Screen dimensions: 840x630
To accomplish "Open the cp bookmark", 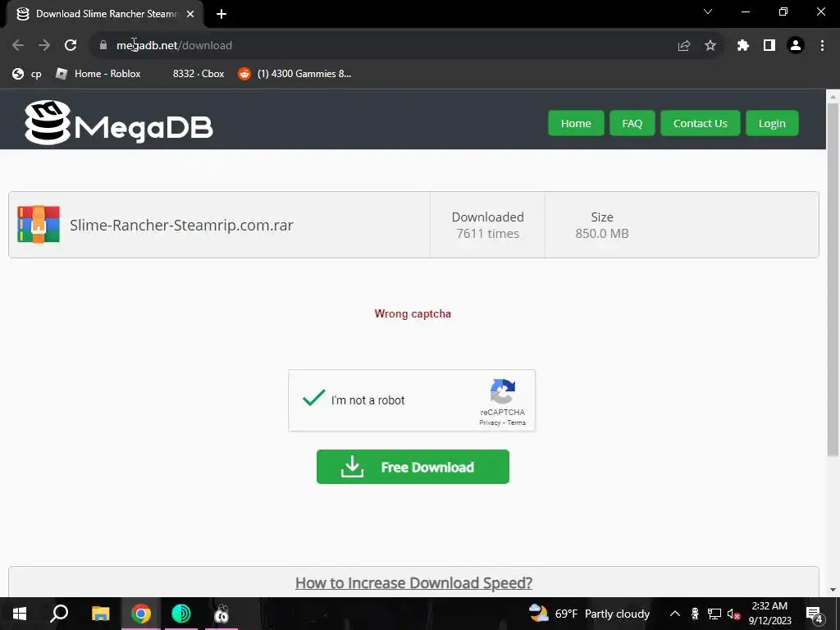I will pyautogui.click(x=27, y=74).
